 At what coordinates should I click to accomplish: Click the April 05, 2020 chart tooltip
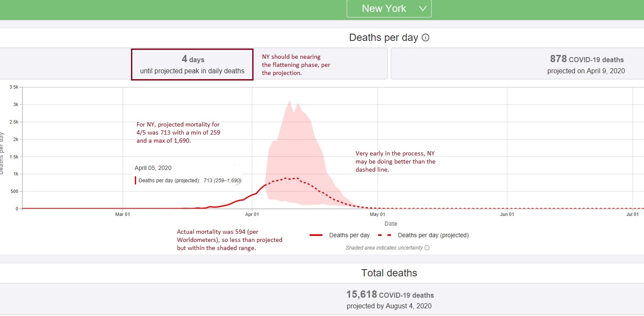click(x=188, y=175)
